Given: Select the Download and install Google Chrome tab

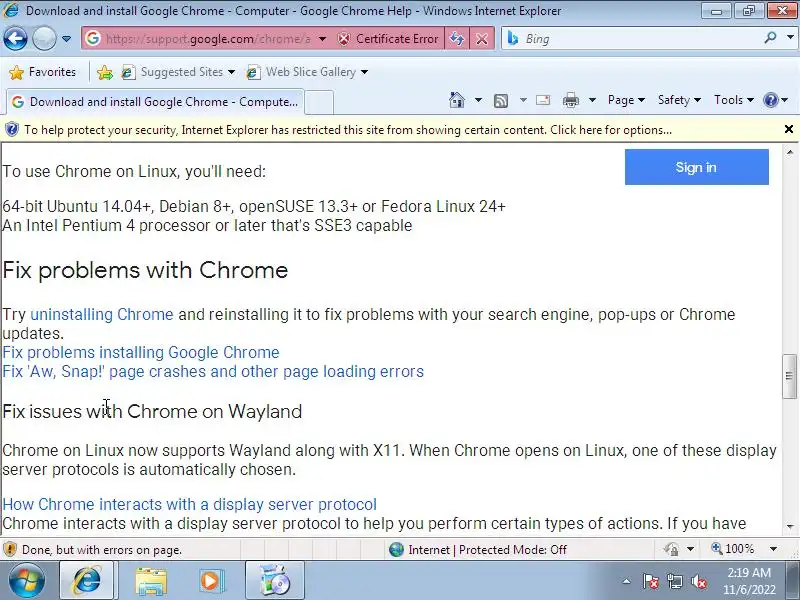Looking at the screenshot, I should coord(155,102).
